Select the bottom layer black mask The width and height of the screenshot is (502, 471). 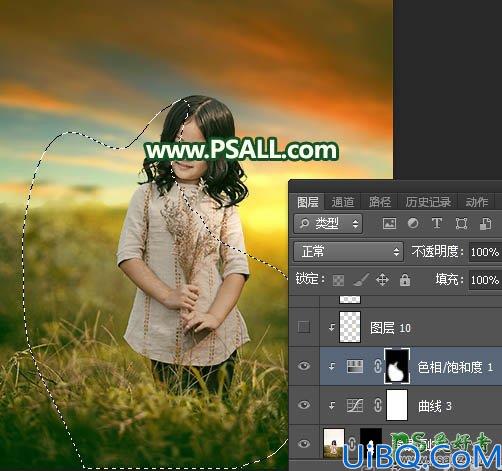coord(371,444)
